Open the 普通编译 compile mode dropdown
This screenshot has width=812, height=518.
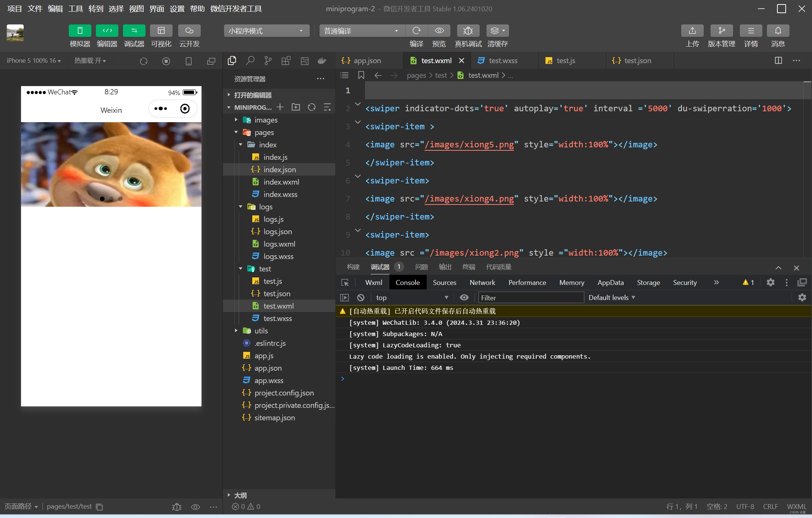[362, 31]
